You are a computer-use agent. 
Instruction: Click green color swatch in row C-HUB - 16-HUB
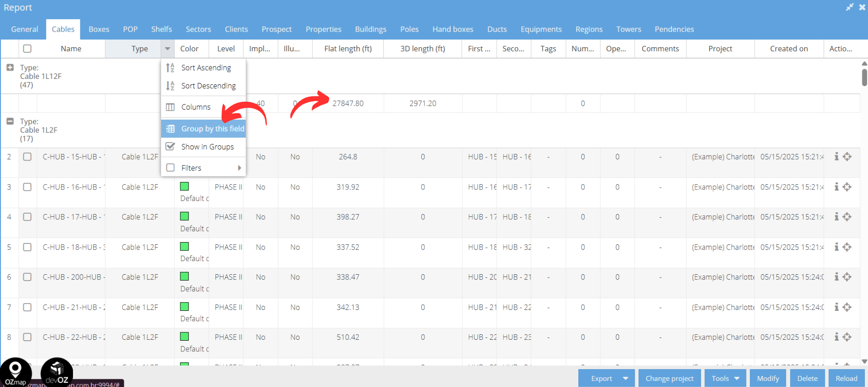tap(185, 187)
